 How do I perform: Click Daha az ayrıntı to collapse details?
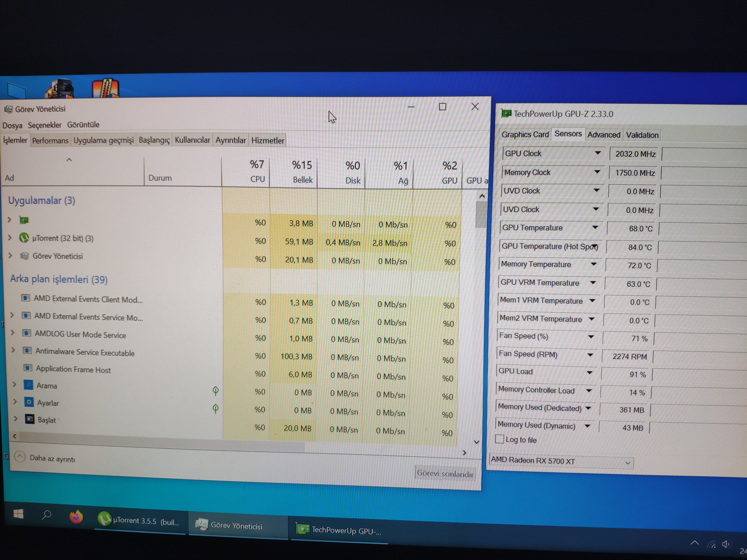[45, 458]
